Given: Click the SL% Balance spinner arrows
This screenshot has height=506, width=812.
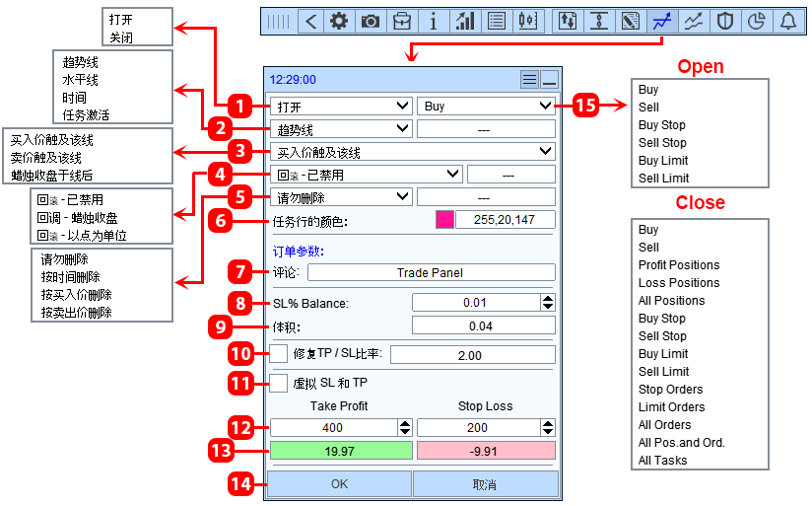Looking at the screenshot, I should [x=548, y=302].
